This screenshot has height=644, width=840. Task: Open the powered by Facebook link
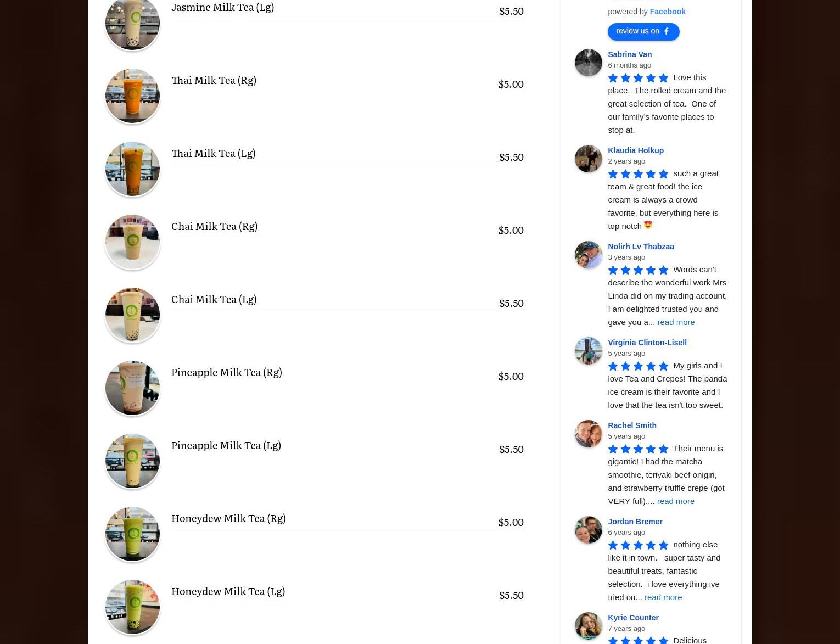click(x=667, y=12)
